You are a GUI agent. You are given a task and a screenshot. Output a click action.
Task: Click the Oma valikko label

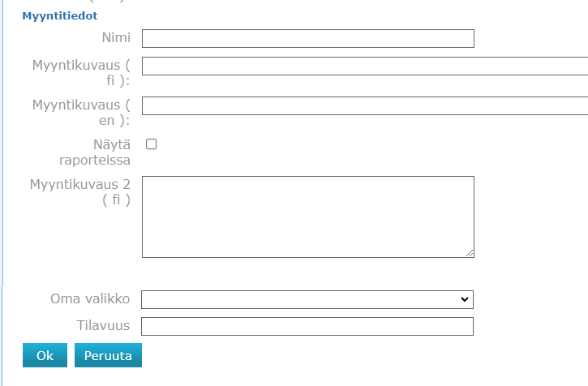point(90,299)
